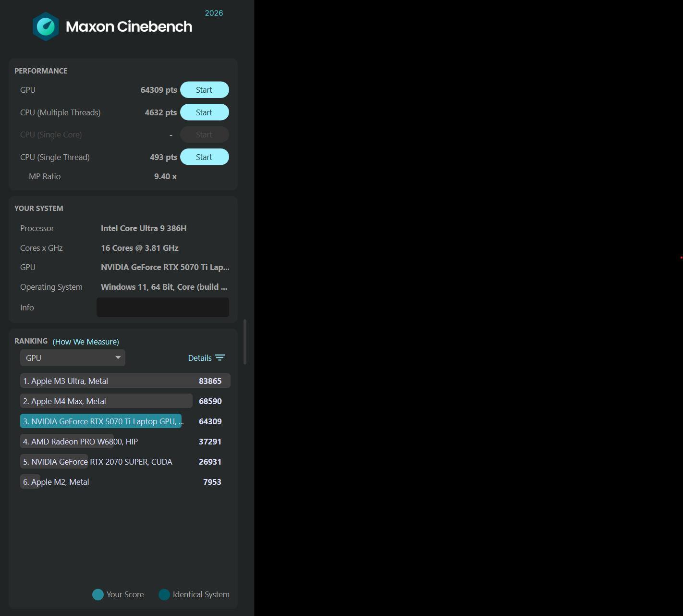Viewport: 683px width, 616px height.
Task: Click the GPU score 64309 pts value
Action: [x=159, y=90]
